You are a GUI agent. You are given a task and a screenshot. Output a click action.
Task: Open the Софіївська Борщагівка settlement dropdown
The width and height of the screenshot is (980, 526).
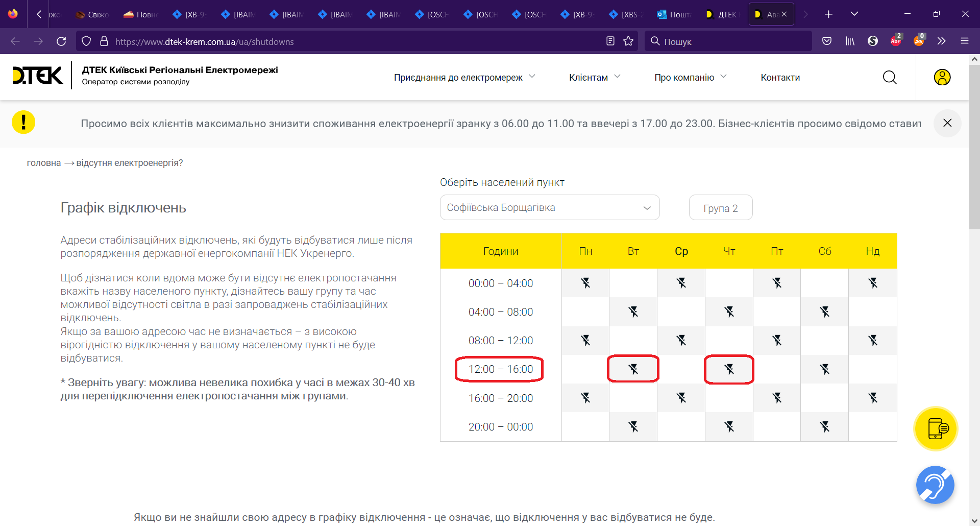[x=550, y=207]
